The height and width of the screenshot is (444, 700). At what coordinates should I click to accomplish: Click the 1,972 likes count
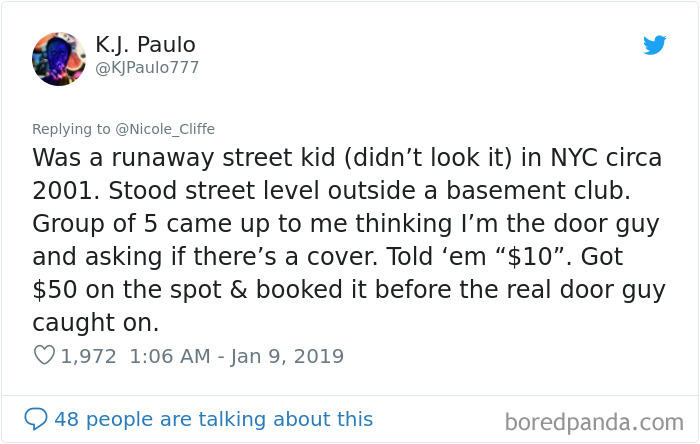coord(88,356)
